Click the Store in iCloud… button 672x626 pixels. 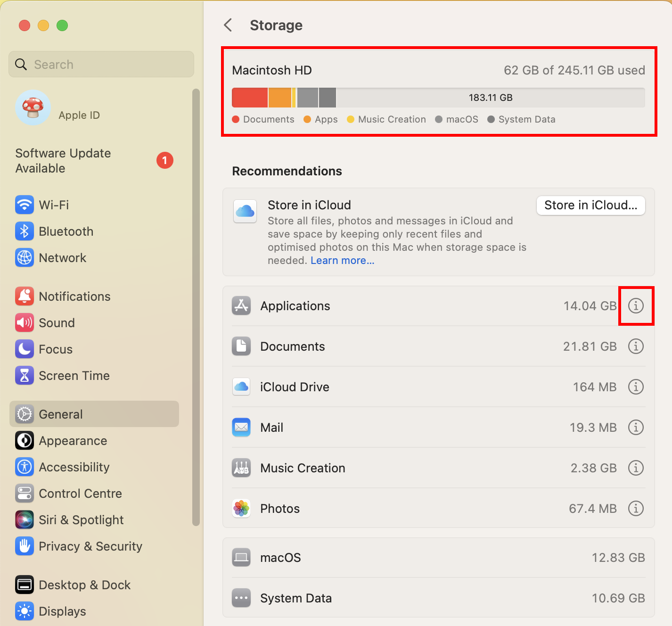click(x=591, y=206)
